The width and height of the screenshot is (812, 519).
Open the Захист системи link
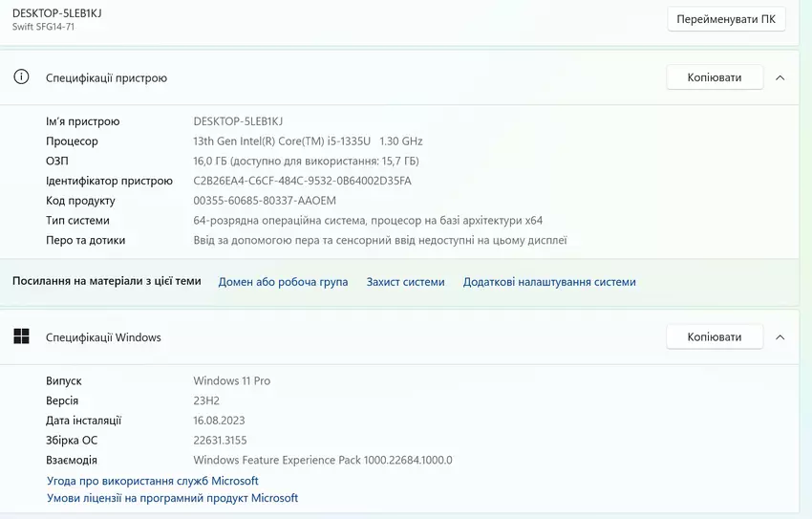[405, 282]
